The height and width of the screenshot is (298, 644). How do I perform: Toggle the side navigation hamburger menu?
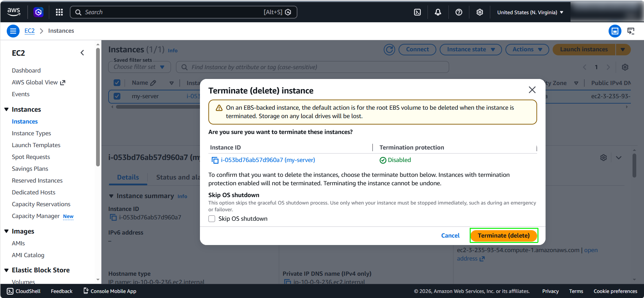click(13, 31)
